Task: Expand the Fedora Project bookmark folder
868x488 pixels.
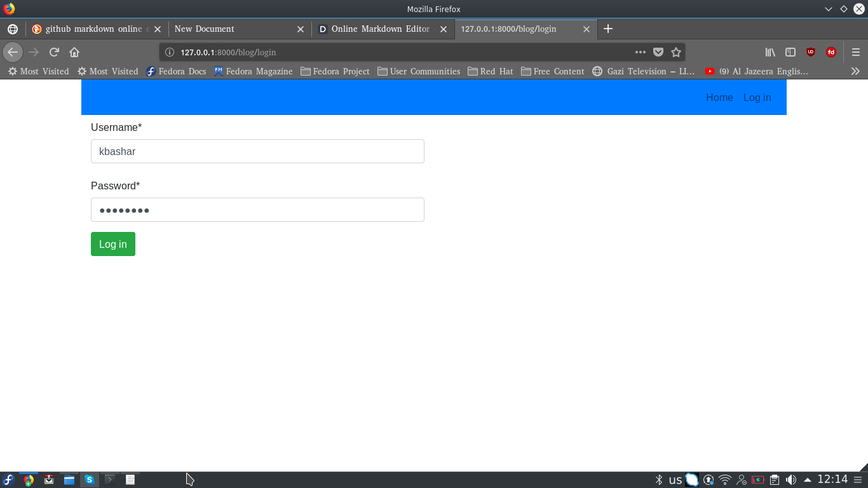Action: pos(335,71)
